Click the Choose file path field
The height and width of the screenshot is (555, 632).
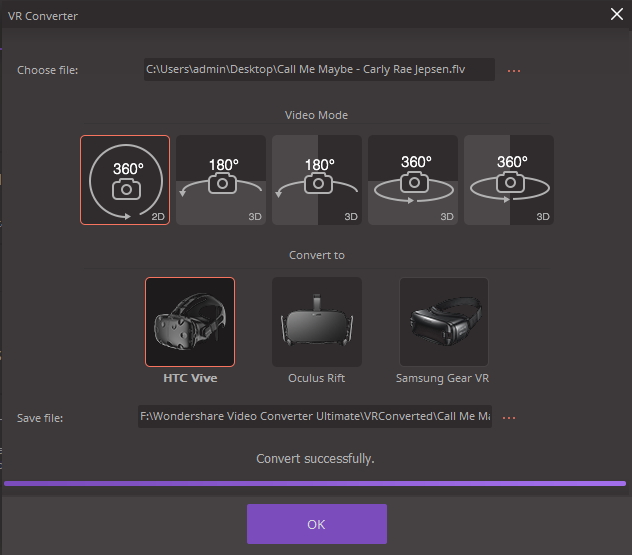[x=319, y=69]
